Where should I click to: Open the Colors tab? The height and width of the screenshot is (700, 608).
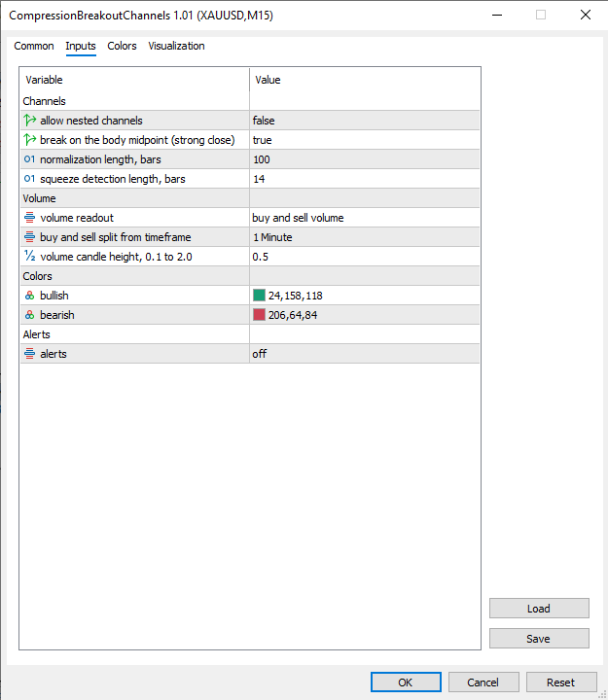122,46
